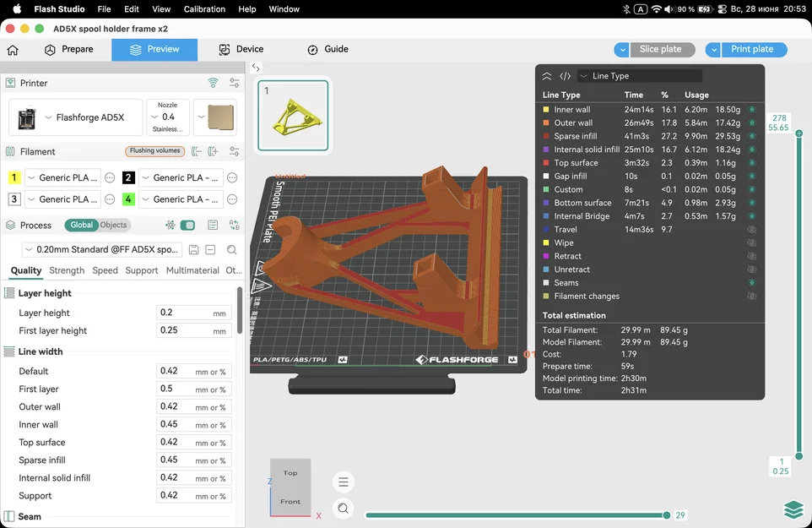Image resolution: width=812 pixels, height=528 pixels.
Task: Open the Calibration menu
Action: (x=204, y=9)
